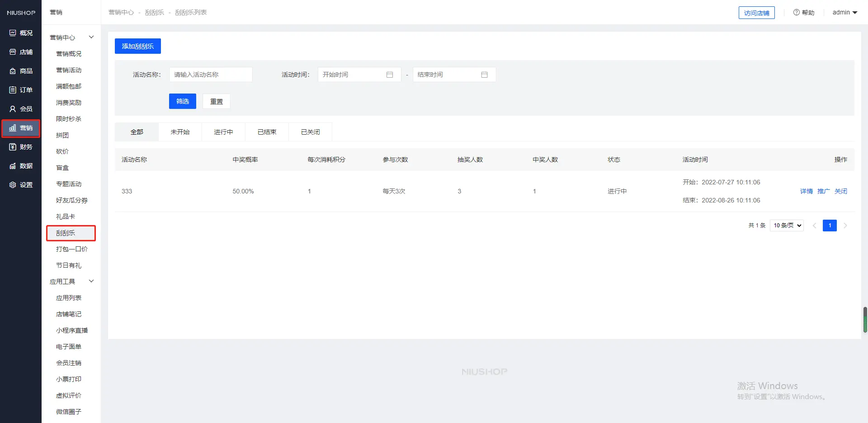Collapse the 应用工具 menu group
The height and width of the screenshot is (423, 868).
(x=91, y=281)
